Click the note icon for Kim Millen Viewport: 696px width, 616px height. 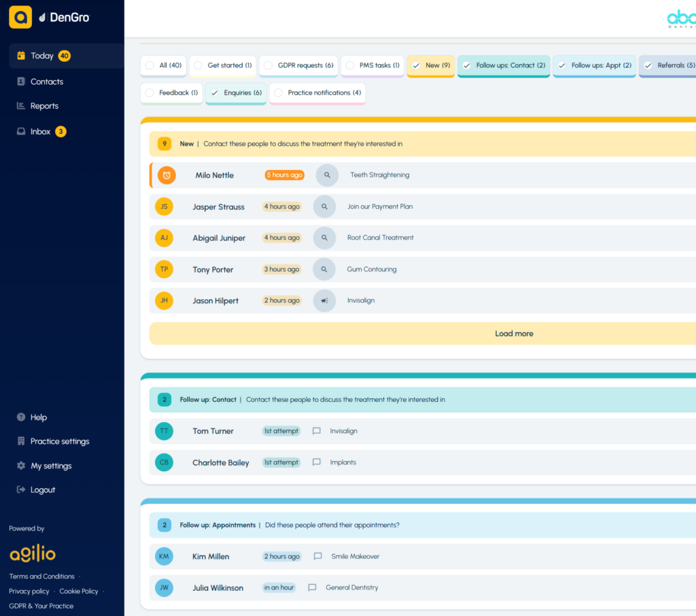(x=318, y=556)
